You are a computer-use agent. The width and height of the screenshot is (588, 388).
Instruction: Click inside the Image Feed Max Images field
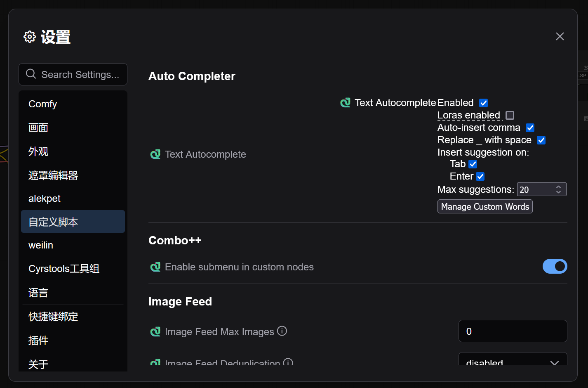tap(513, 331)
